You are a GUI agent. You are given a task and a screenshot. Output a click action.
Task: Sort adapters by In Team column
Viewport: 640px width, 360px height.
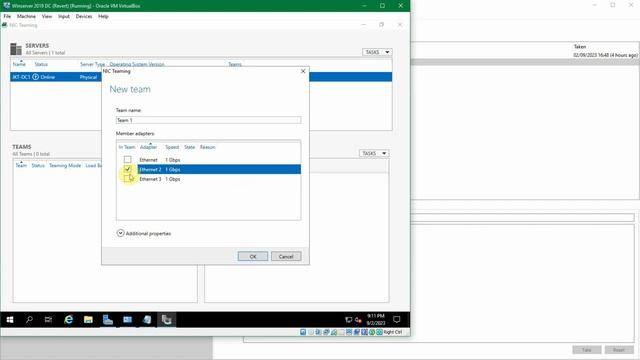[x=127, y=147]
